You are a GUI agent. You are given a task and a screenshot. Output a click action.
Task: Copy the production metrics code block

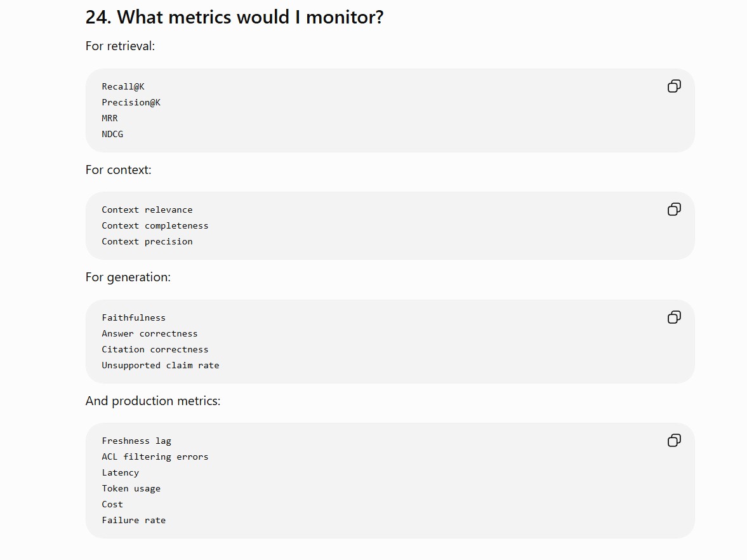[674, 441]
